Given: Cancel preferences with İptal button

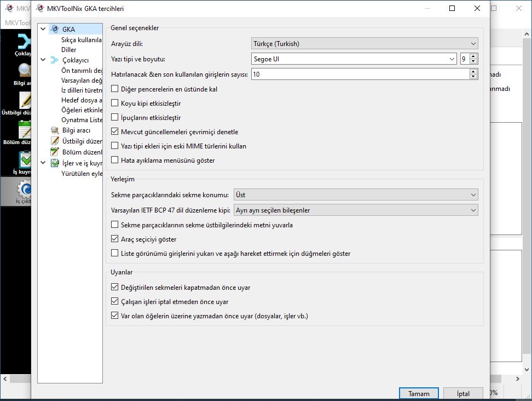Looking at the screenshot, I should pyautogui.click(x=463, y=393).
